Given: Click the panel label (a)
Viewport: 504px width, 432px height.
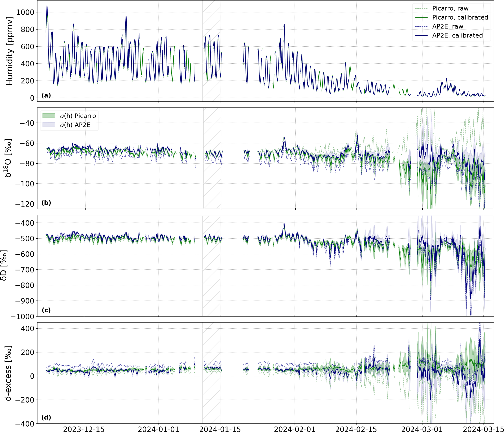Looking at the screenshot, I should click(x=46, y=95).
